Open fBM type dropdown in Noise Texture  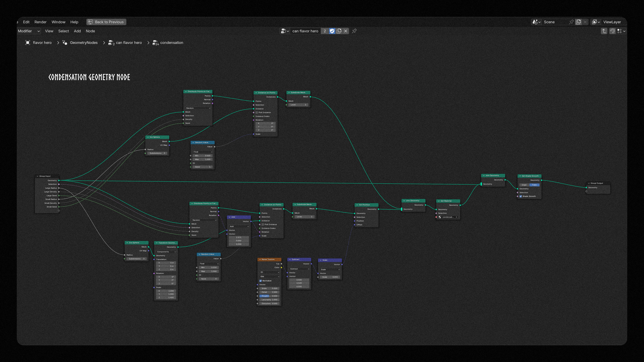coord(270,277)
